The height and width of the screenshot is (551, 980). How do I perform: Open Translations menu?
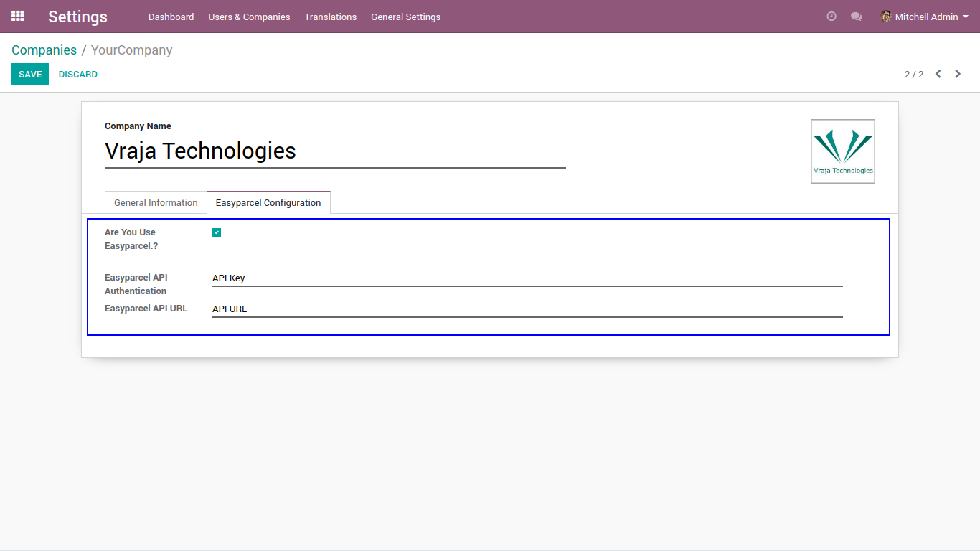[x=331, y=17]
